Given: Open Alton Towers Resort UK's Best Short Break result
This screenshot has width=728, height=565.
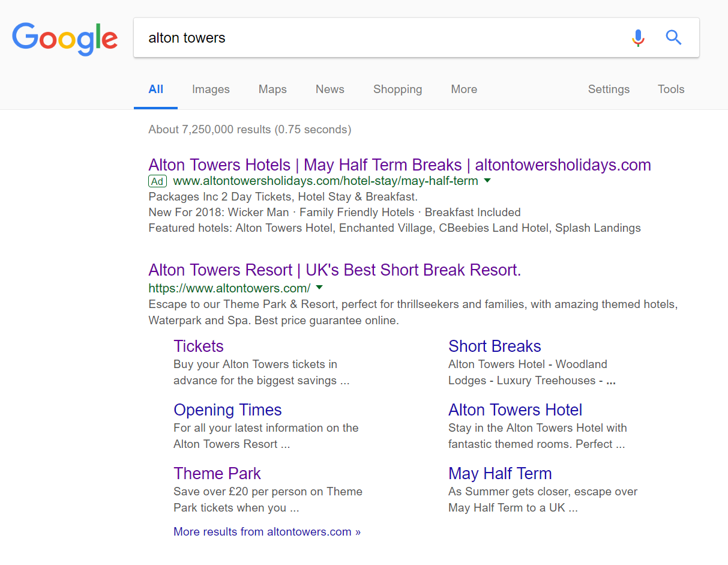Looking at the screenshot, I should click(x=335, y=270).
